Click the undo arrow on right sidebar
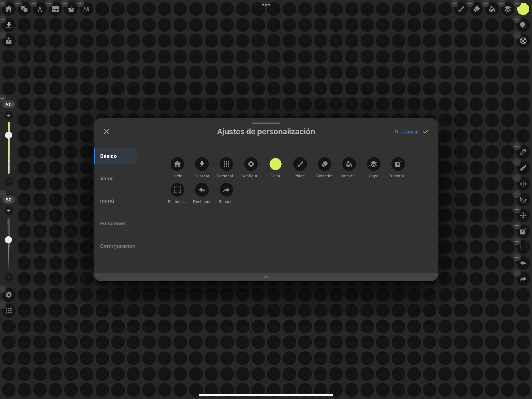The image size is (532, 399). [523, 263]
